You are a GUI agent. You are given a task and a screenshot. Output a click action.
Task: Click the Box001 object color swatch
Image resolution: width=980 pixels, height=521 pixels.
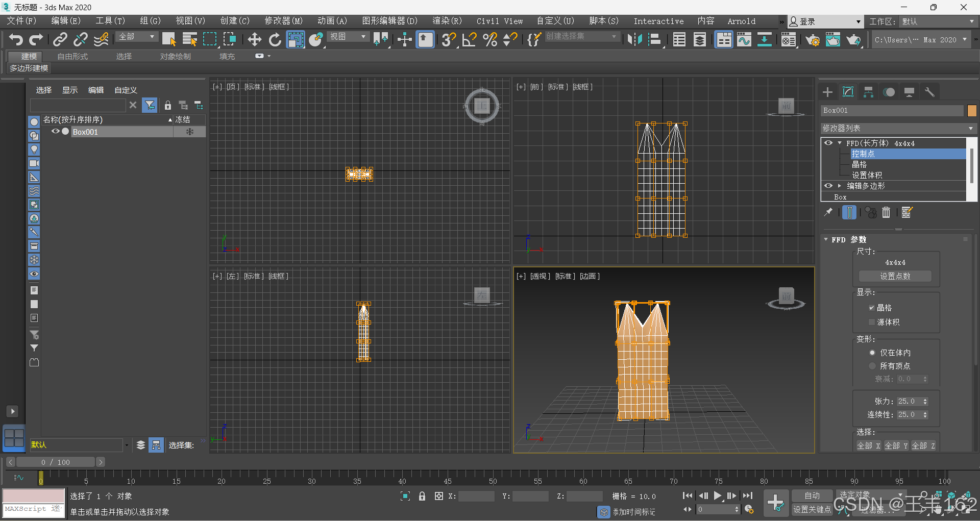tap(972, 110)
